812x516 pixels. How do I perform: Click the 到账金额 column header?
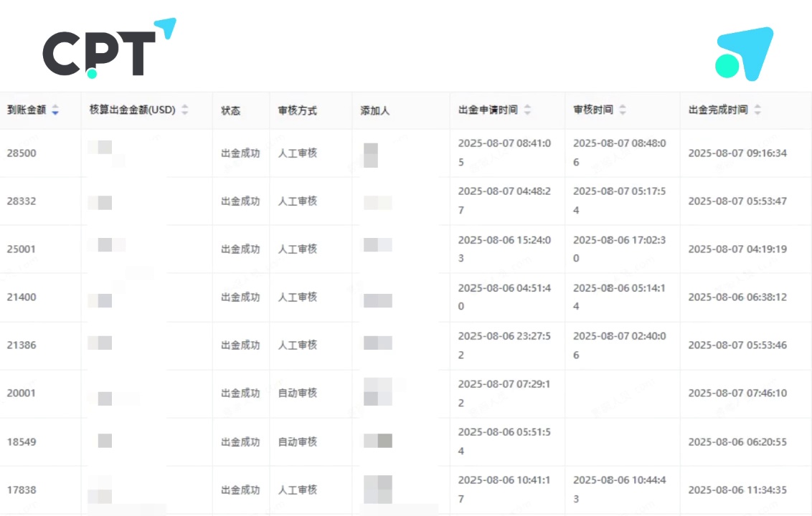(x=27, y=110)
